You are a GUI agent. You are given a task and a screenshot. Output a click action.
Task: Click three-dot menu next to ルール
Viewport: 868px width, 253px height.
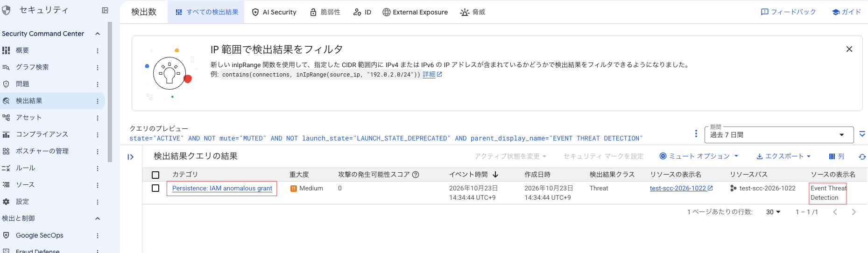coord(98,169)
